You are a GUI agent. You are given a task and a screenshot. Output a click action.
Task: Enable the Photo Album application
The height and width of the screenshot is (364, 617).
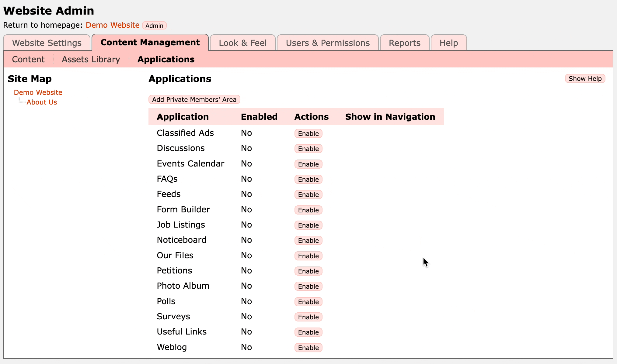coord(308,286)
